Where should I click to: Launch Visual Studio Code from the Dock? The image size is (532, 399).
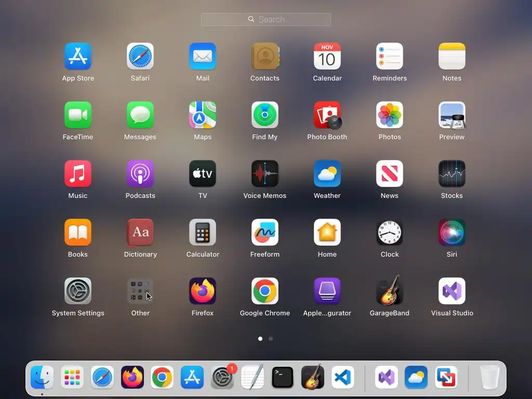click(343, 377)
